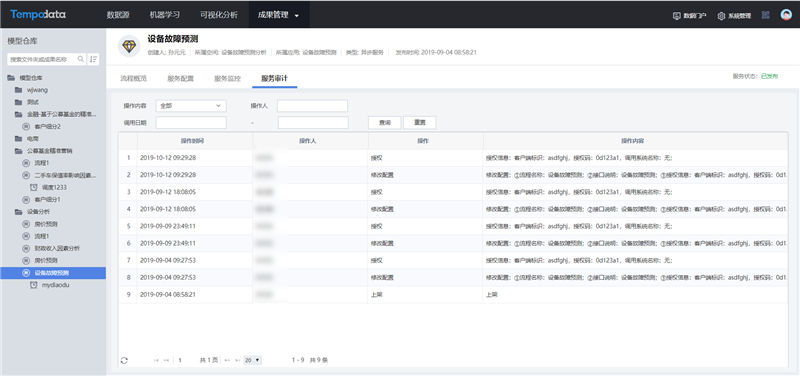Click the search magnifier icon in model repository
This screenshot has height=376, width=800.
pyautogui.click(x=81, y=59)
